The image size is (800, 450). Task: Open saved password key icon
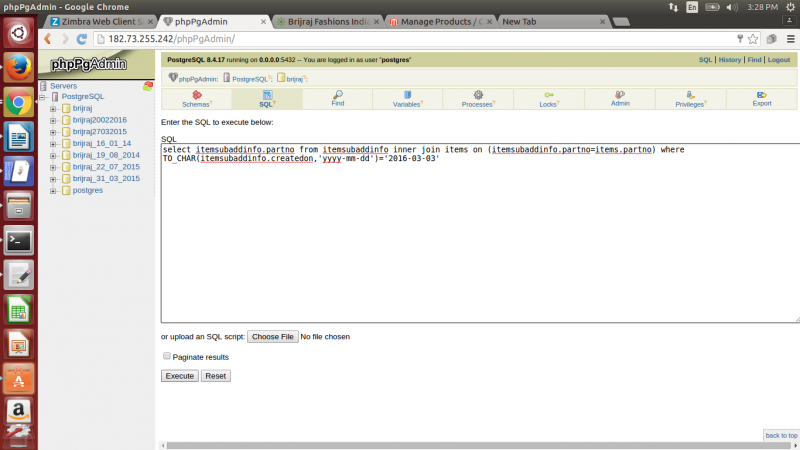(740, 39)
